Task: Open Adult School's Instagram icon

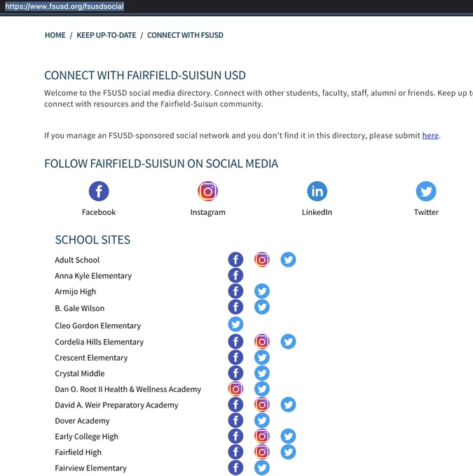Action: click(262, 260)
